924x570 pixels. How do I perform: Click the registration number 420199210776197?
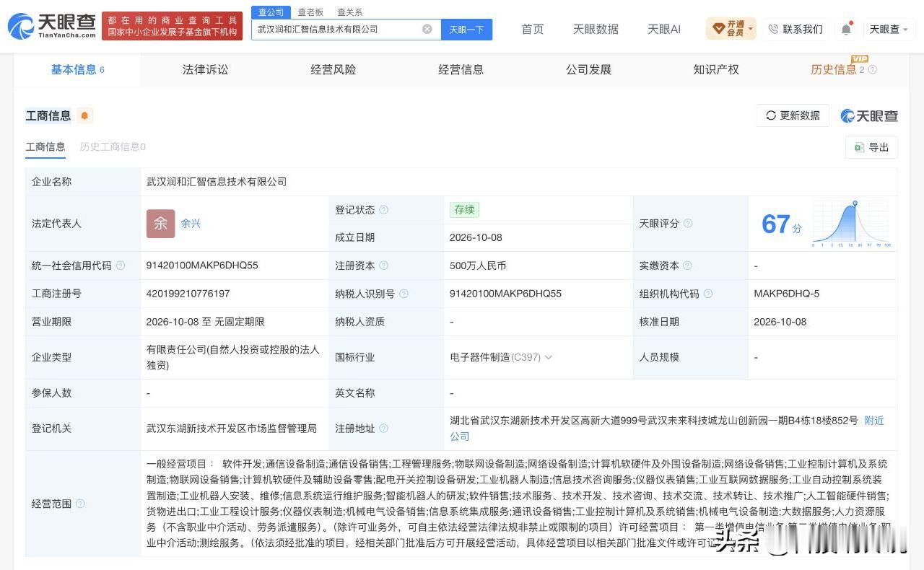188,294
